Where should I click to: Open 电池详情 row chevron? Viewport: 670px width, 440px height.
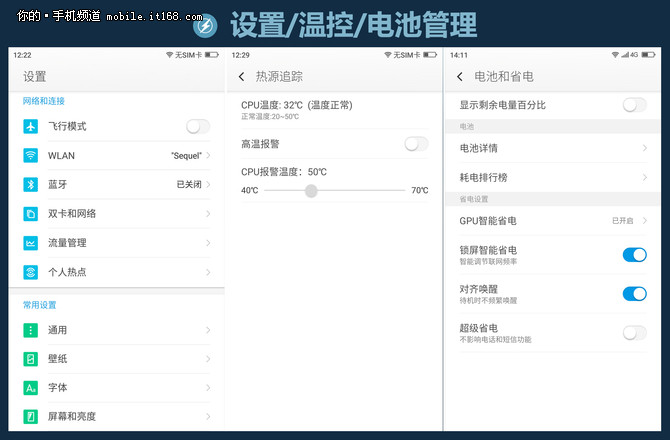tap(644, 148)
